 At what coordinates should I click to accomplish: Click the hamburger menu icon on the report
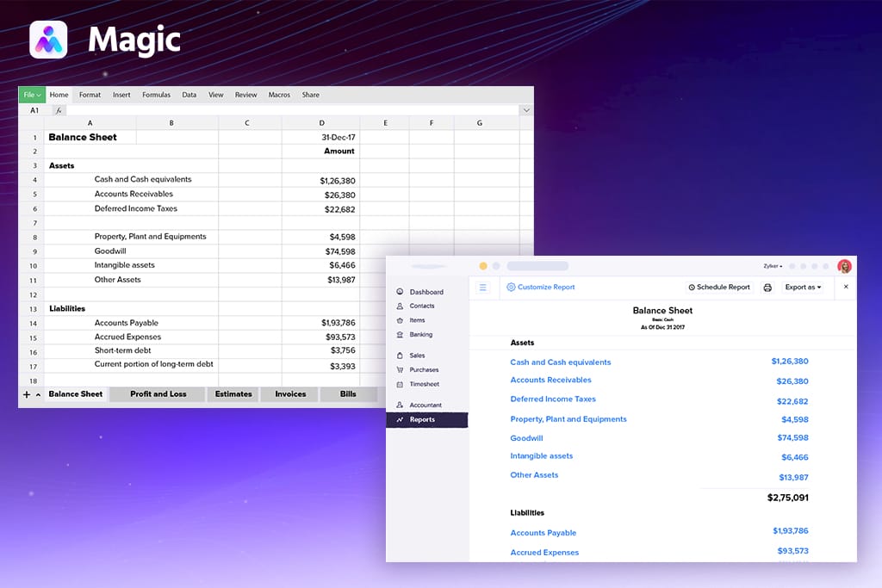(483, 288)
